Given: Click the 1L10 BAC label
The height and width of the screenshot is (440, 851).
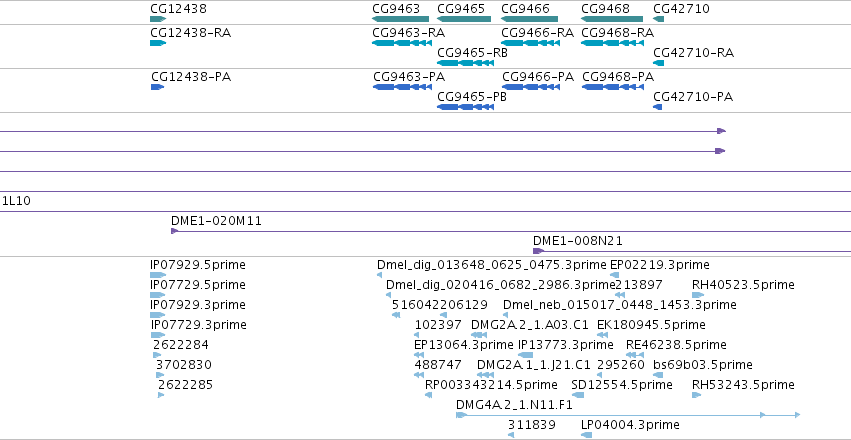Looking at the screenshot, I should 16,201.
